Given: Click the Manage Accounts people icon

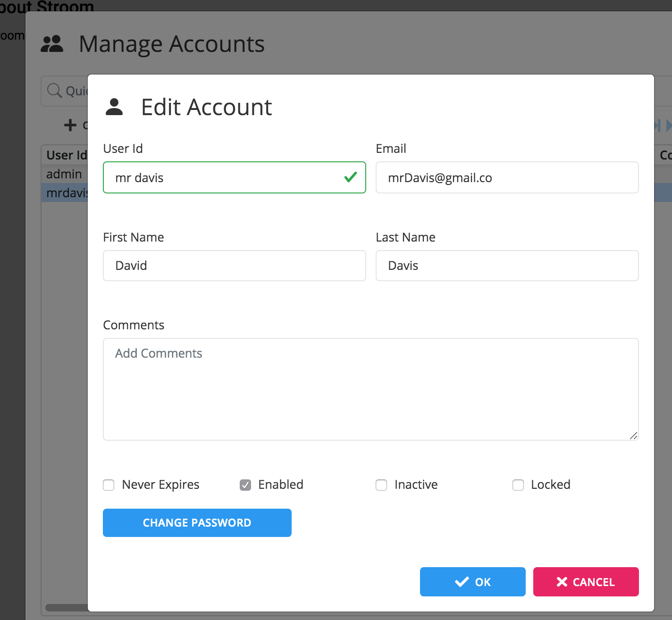Looking at the screenshot, I should [52, 43].
